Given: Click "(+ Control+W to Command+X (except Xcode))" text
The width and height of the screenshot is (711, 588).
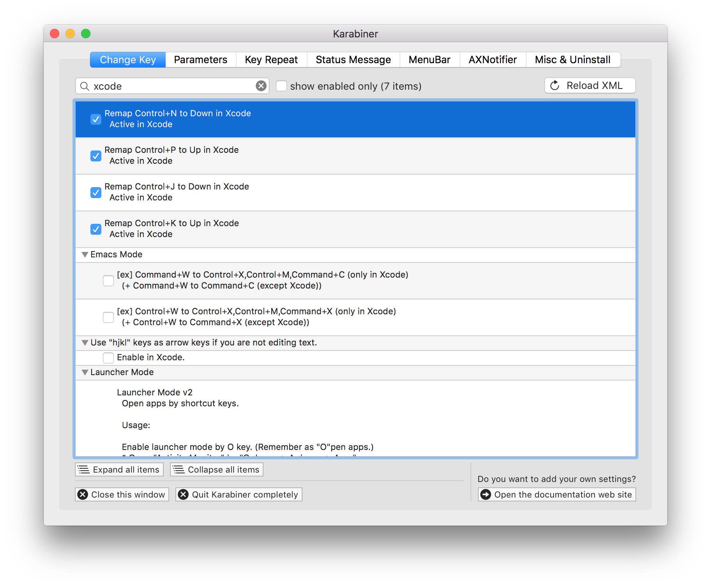Looking at the screenshot, I should pos(216,322).
